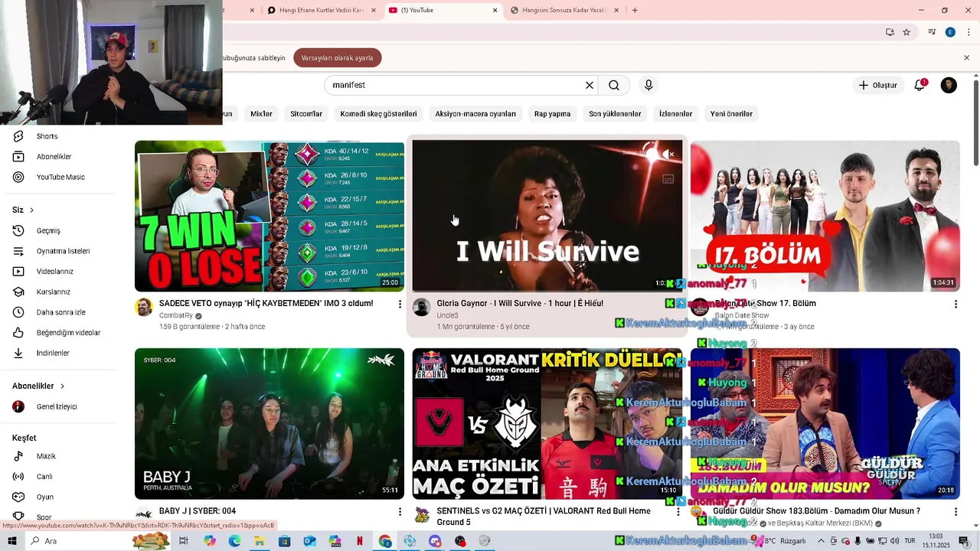Open the YouTube account avatar menu

949,85
